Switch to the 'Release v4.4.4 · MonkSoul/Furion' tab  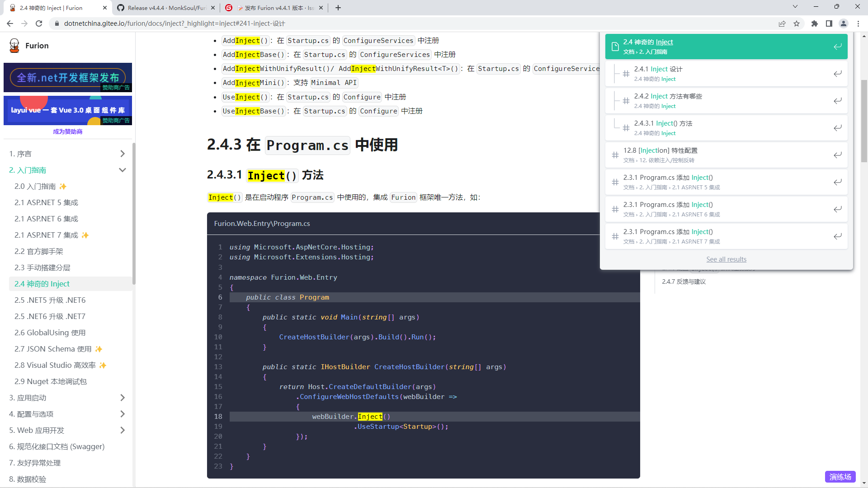click(166, 8)
